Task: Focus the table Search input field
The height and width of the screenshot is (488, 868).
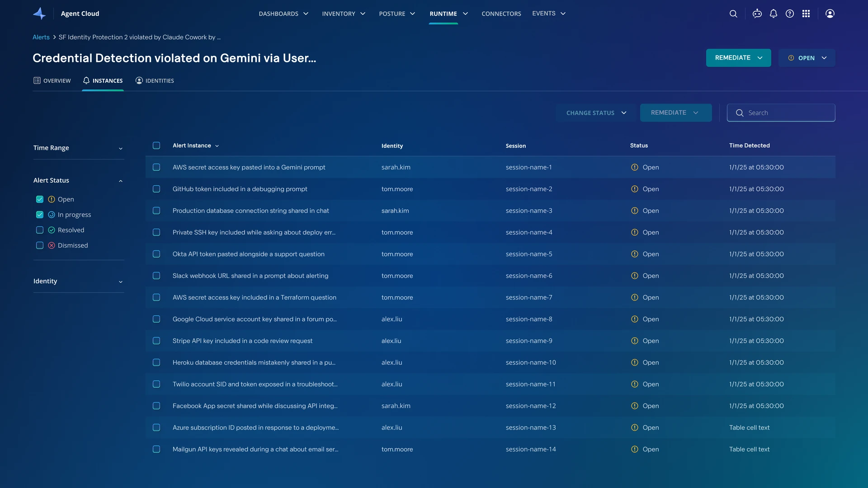Action: (x=781, y=113)
